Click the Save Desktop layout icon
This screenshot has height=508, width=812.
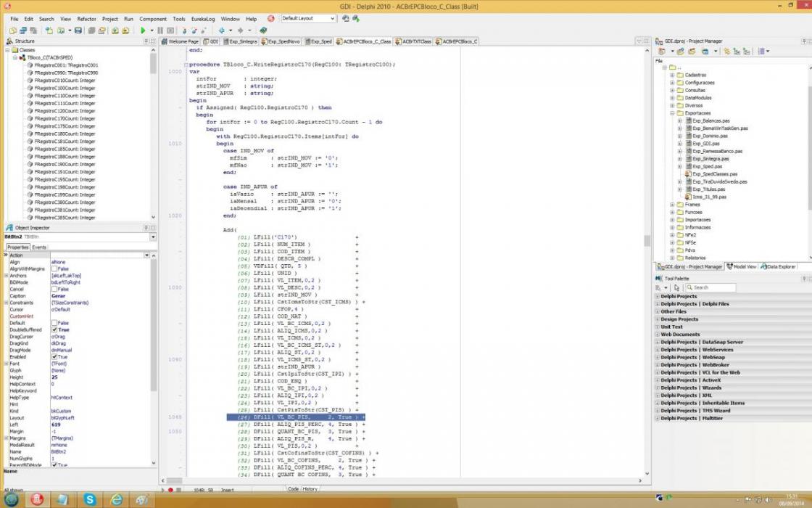click(345, 19)
